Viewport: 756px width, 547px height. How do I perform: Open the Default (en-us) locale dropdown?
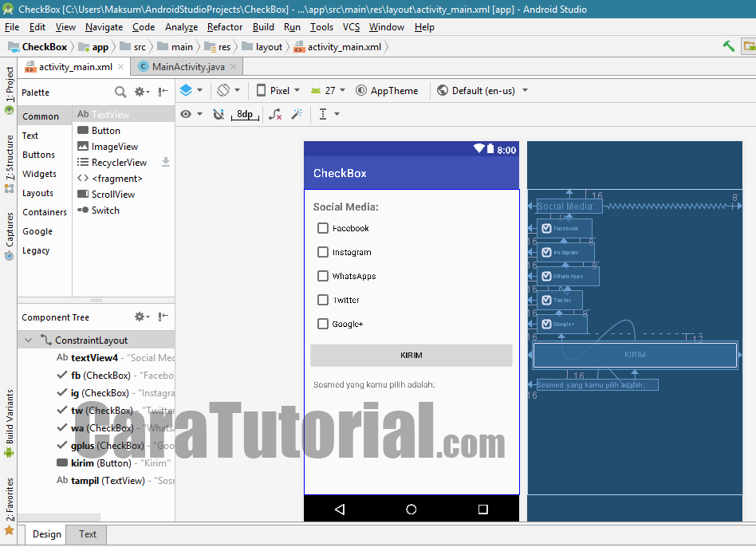pos(482,90)
